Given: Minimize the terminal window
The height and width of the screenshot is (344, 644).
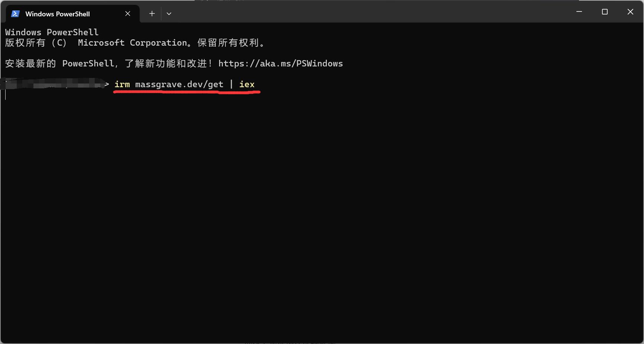Looking at the screenshot, I should 579,12.
